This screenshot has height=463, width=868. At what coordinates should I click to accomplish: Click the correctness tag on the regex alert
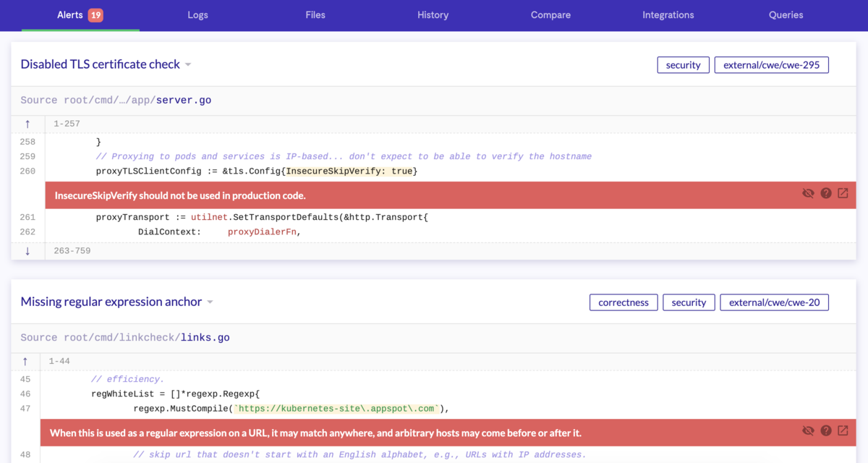[x=624, y=302]
